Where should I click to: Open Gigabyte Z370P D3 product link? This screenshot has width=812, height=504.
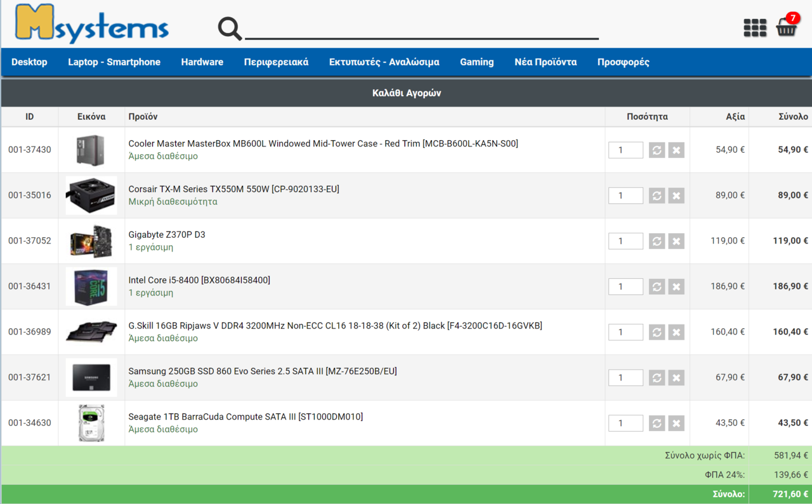click(x=167, y=235)
